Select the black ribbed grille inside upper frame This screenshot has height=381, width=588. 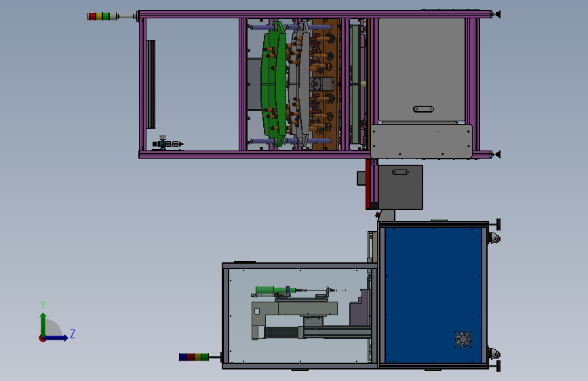click(x=151, y=84)
